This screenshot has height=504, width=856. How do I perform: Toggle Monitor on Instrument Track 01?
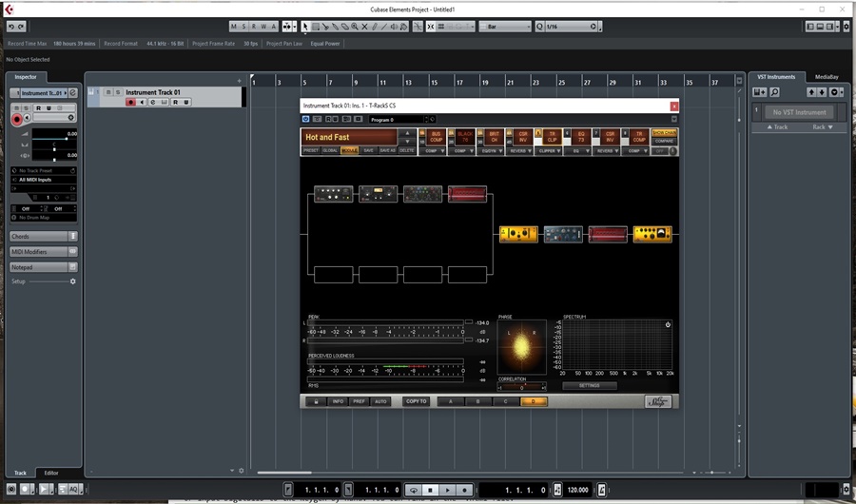coord(142,102)
